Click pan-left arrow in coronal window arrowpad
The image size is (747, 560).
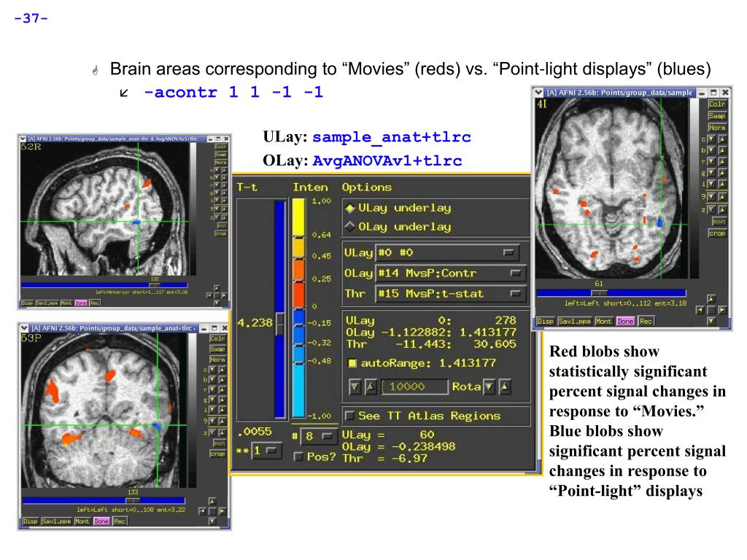click(x=202, y=511)
